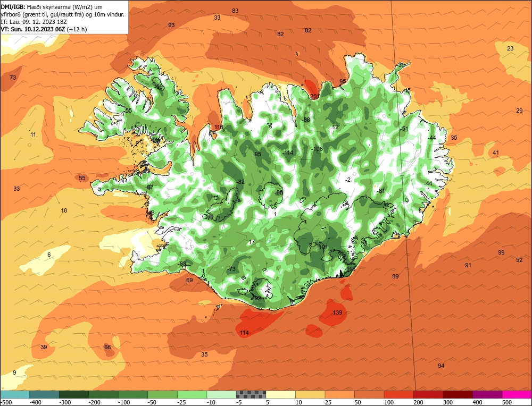Image resolution: width=532 pixels, height=406 pixels.
Task: Click the '(+12 h)' forecast offset text
Action: point(77,29)
